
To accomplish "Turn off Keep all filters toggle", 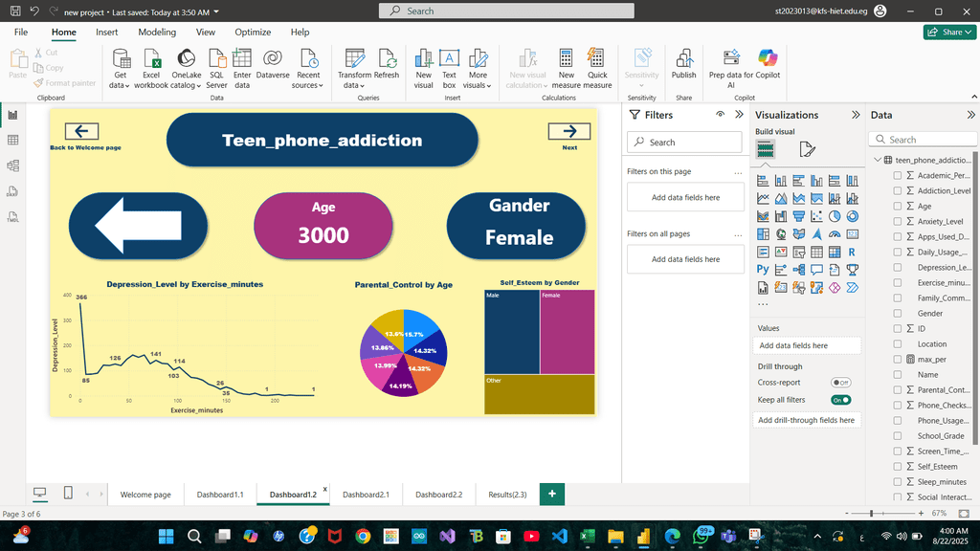I will click(840, 400).
